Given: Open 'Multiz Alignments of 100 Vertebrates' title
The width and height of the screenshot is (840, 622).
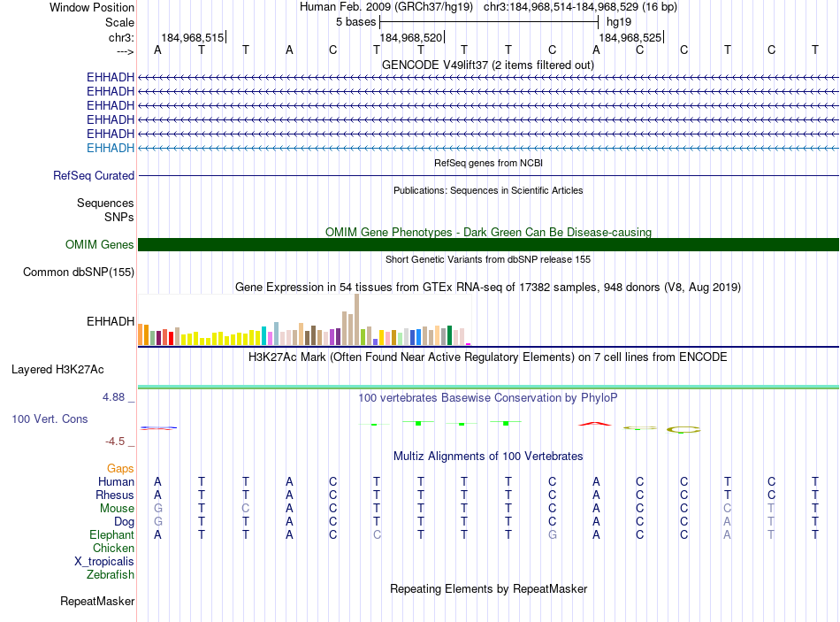Looking at the screenshot, I should click(x=488, y=457).
